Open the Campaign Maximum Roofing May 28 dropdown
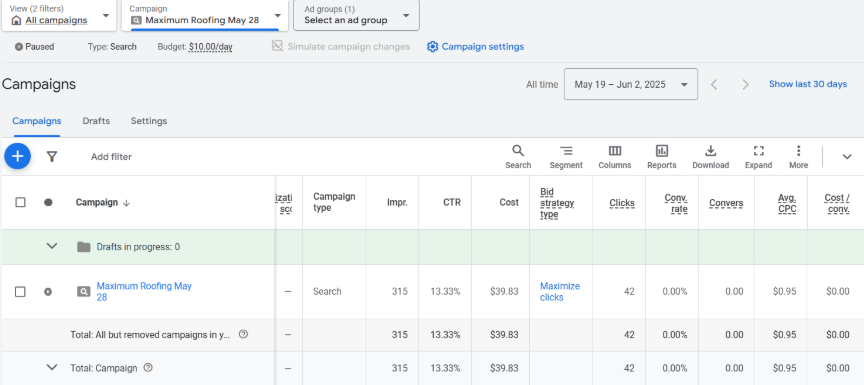This screenshot has height=385, width=864. pos(204,15)
